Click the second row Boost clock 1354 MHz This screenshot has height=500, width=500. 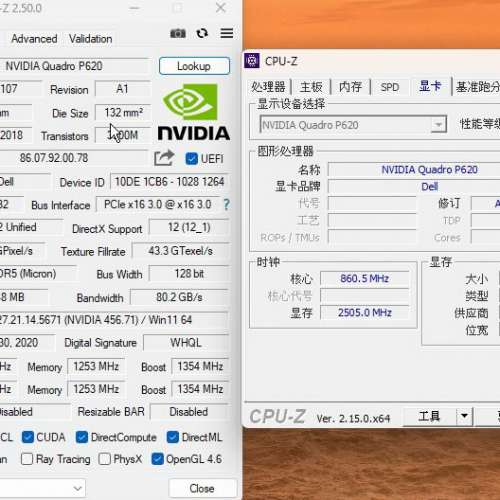[200, 389]
